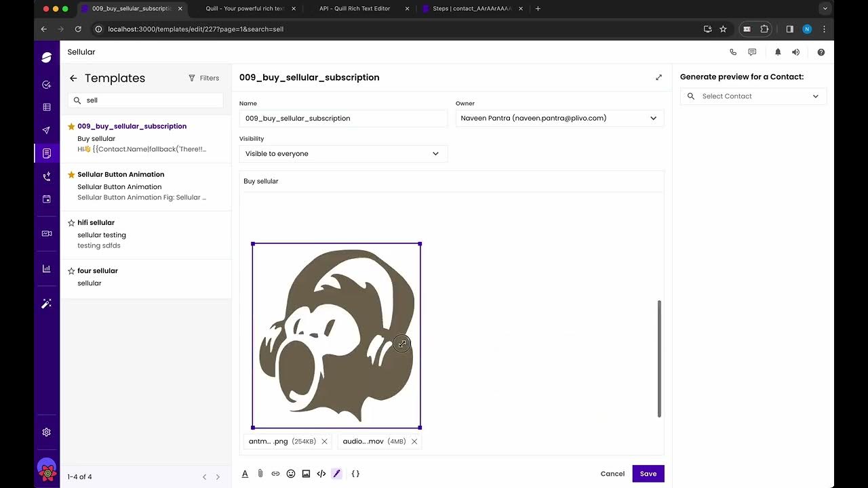Click the template search field
Viewport: 868px width, 488px height.
[145, 100]
